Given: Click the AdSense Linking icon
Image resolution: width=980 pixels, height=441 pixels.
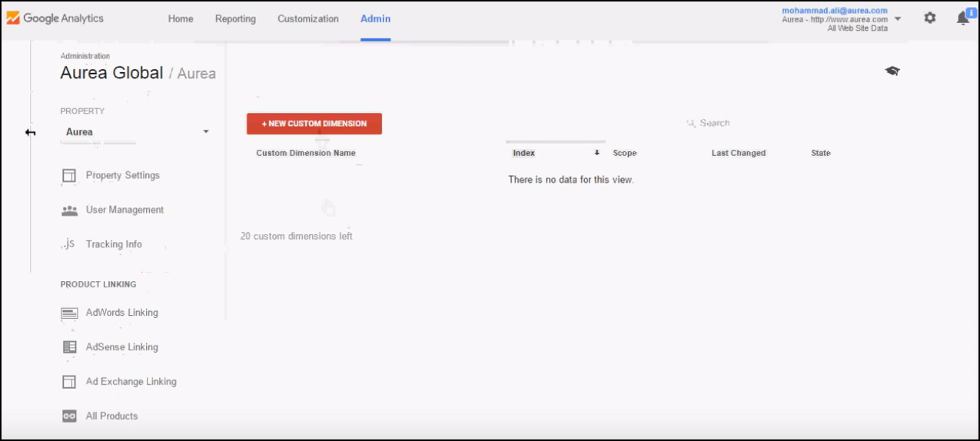Looking at the screenshot, I should (69, 347).
